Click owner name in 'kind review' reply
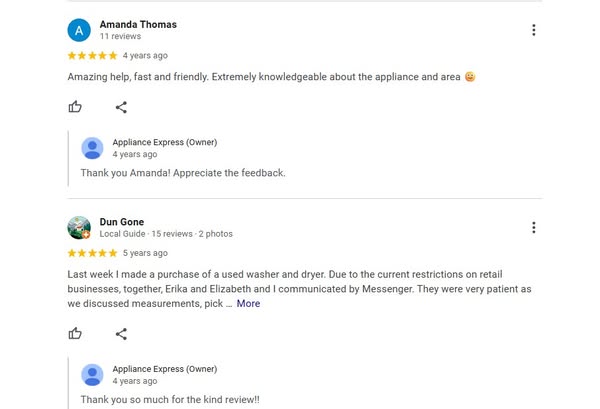Image resolution: width=600 pixels, height=409 pixels. tap(164, 369)
